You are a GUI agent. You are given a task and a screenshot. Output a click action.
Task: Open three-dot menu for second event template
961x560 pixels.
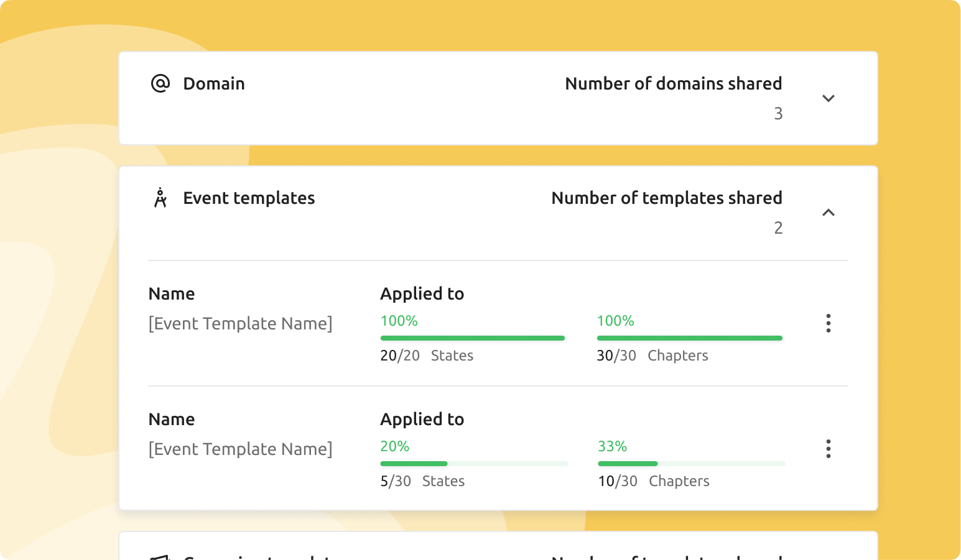tap(828, 449)
